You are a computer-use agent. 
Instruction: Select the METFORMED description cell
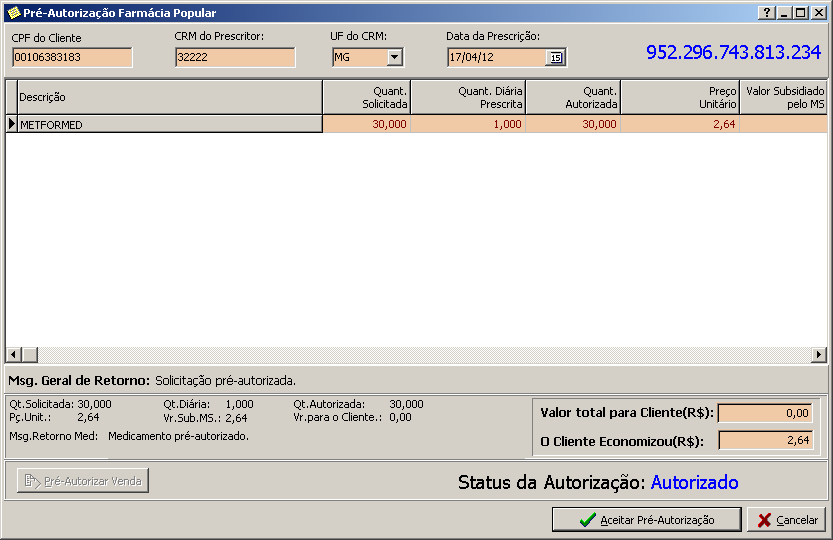[170, 124]
